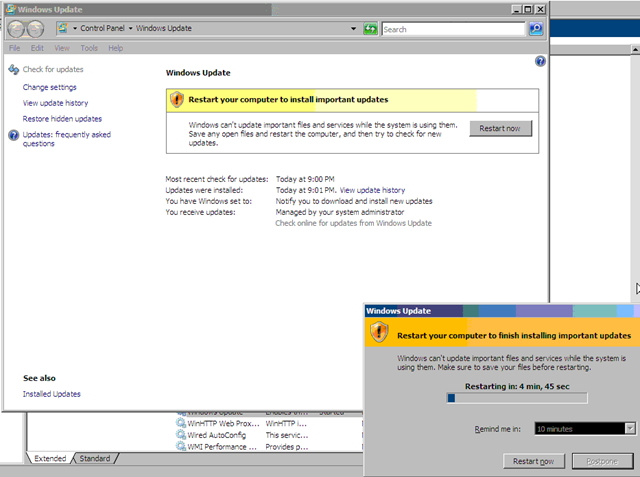Click 'Provides p...' description in Services list
The image size is (640, 477).
[x=287, y=447]
